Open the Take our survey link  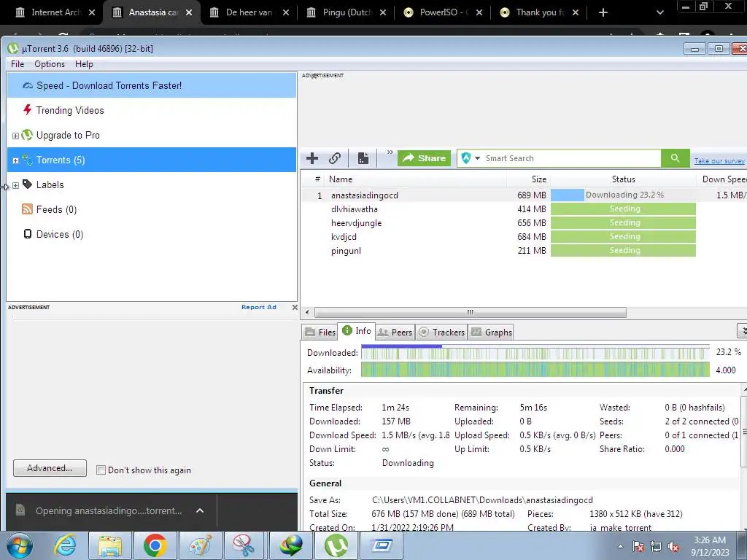[x=719, y=161]
